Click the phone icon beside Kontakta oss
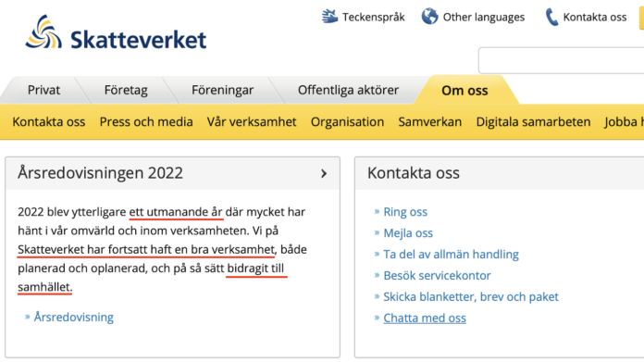The image size is (644, 362). (x=551, y=17)
